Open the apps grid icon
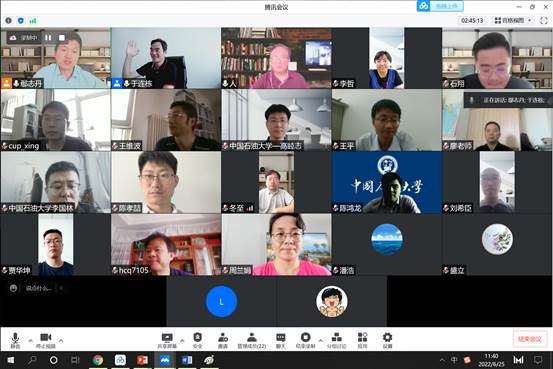 point(363,340)
